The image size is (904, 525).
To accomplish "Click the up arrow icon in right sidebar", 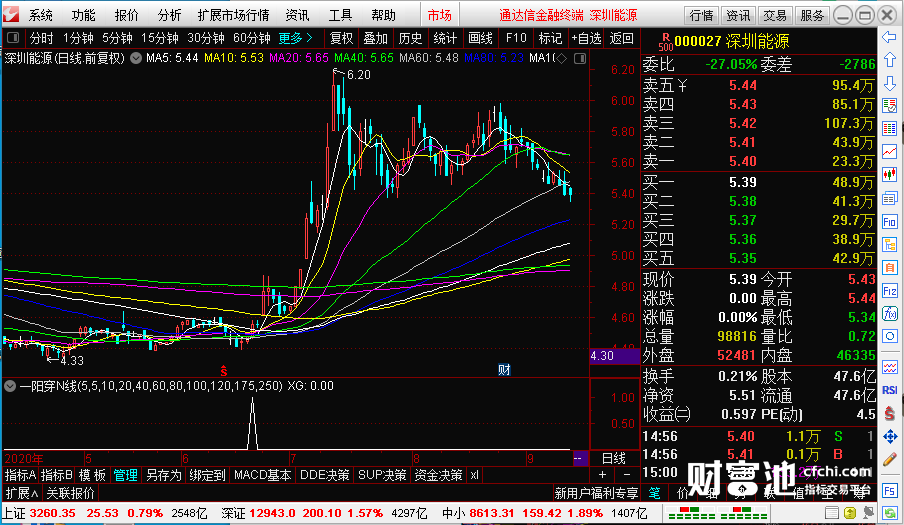I will point(890,60).
